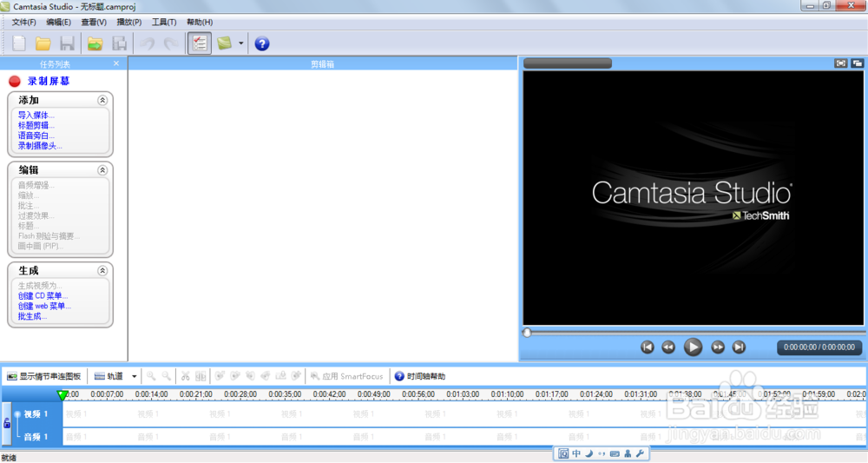Open the 帮助(H) menu
The height and width of the screenshot is (463, 868).
pos(200,23)
